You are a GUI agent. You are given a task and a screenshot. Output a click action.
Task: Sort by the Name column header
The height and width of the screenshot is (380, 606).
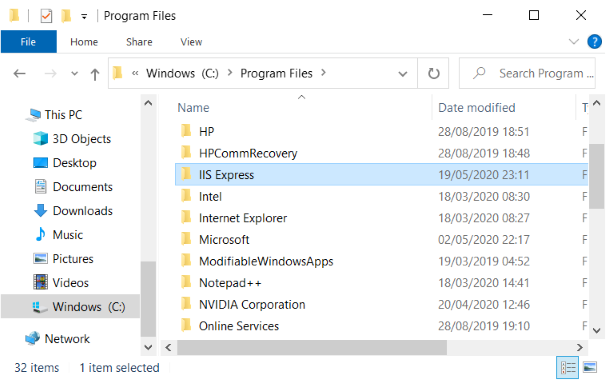[193, 107]
